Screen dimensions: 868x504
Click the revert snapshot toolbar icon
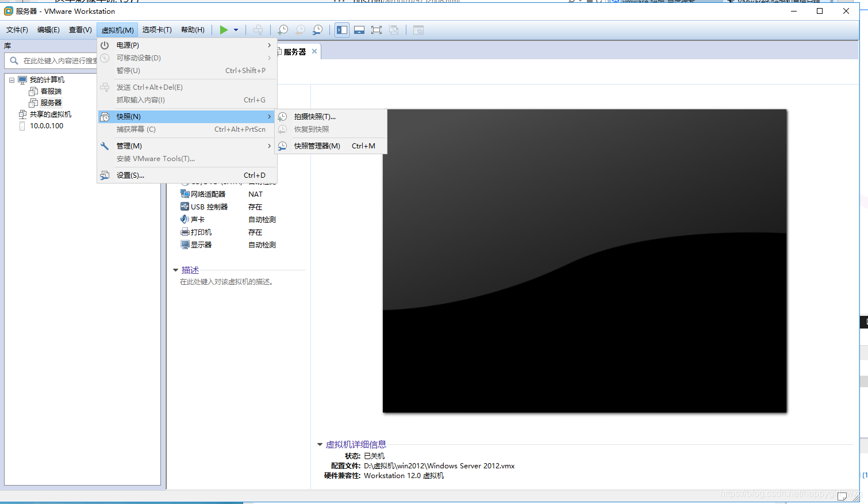(300, 30)
